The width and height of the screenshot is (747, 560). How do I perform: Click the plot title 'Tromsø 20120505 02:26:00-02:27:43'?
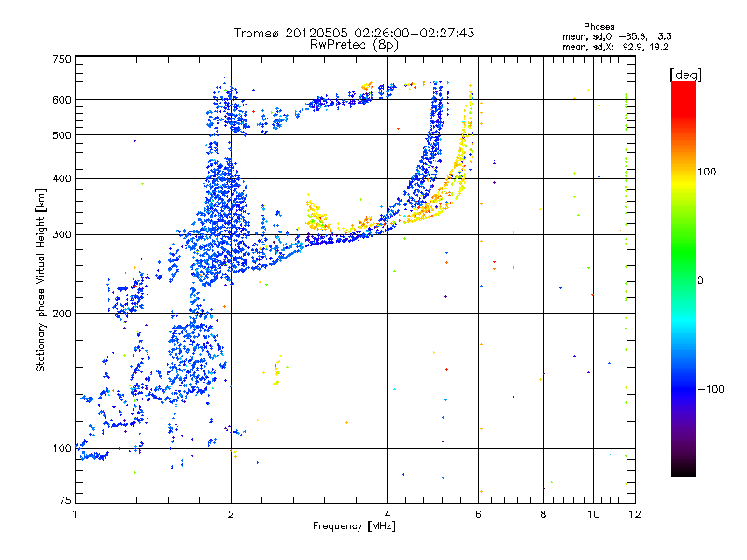tap(355, 33)
